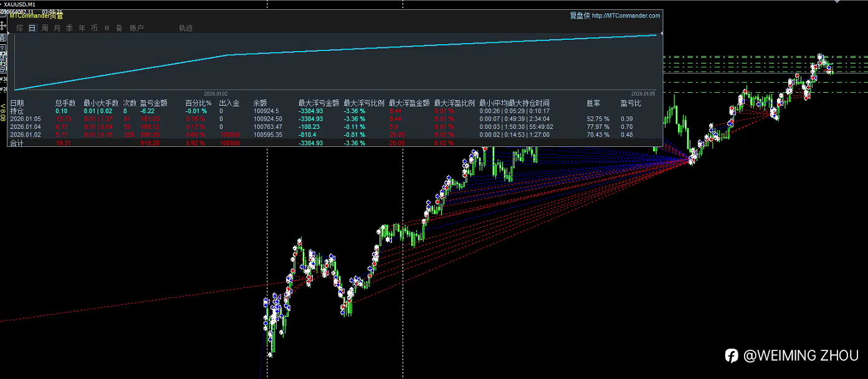Viewport: 868px width, 379px height.
Task: Click the 次数 column header
Action: [x=130, y=103]
